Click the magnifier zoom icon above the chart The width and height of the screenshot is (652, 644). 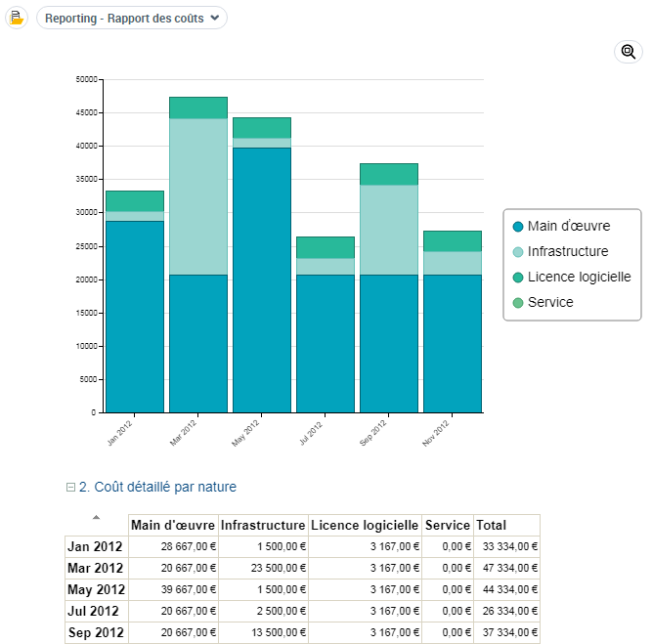coord(628,53)
